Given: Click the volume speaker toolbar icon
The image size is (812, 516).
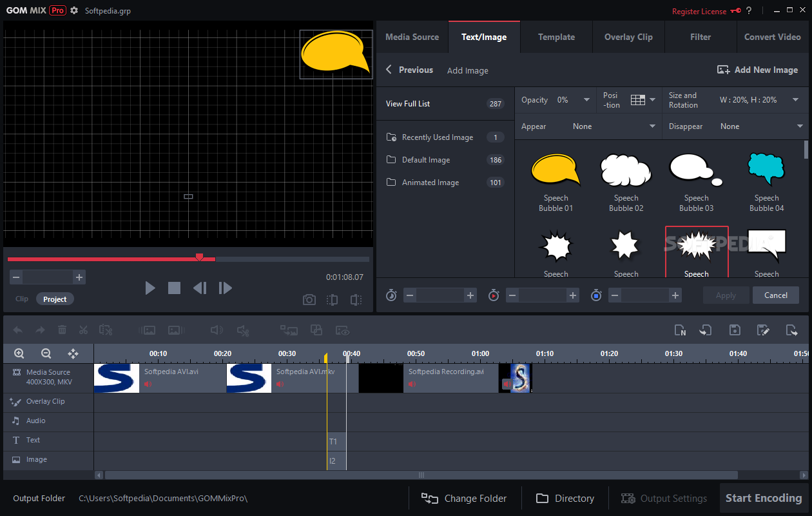Looking at the screenshot, I should point(217,330).
